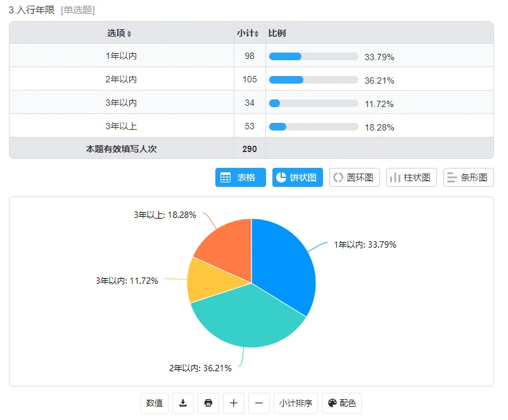Screen dimensions: 508x420
Task: Click the pie label 3年以上: 18.28%
Action: [x=165, y=215]
